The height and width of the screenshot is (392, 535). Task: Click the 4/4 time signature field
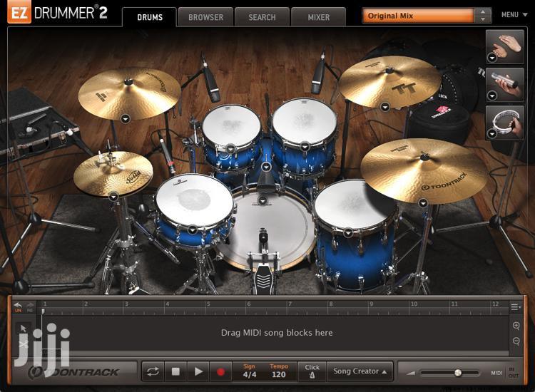(x=250, y=374)
